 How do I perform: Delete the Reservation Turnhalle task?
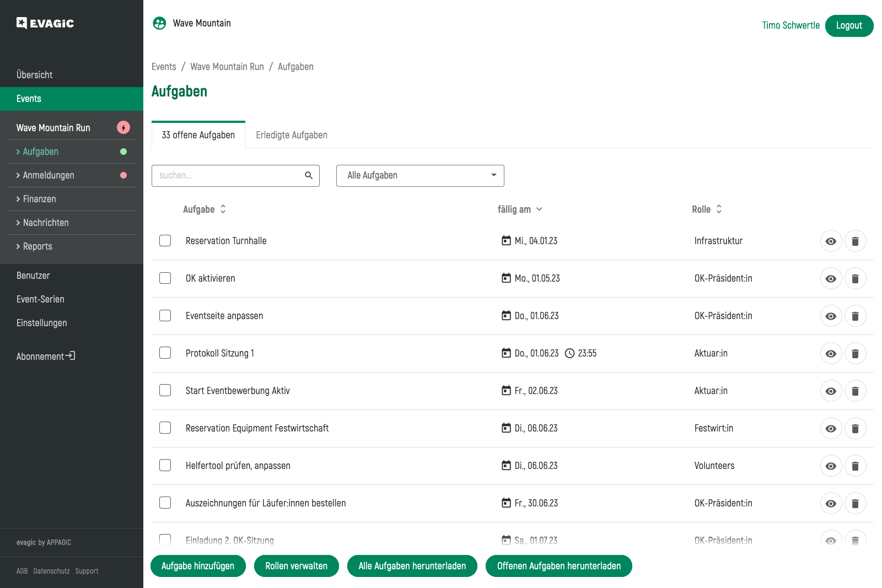(x=855, y=241)
